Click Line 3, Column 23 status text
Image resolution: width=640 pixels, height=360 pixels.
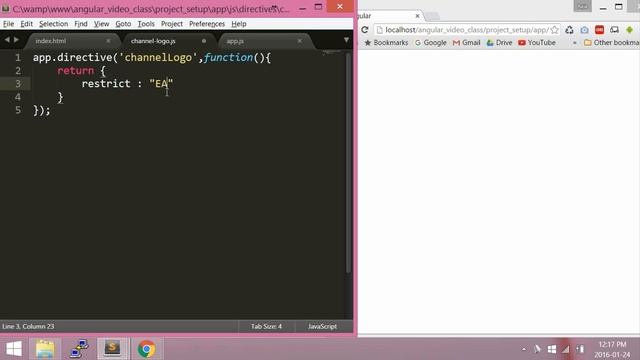click(x=28, y=327)
